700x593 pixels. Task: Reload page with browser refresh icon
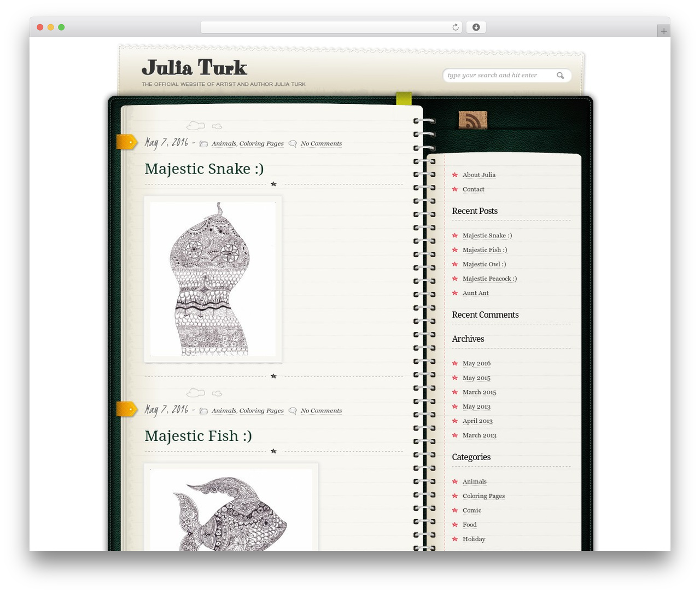[455, 27]
